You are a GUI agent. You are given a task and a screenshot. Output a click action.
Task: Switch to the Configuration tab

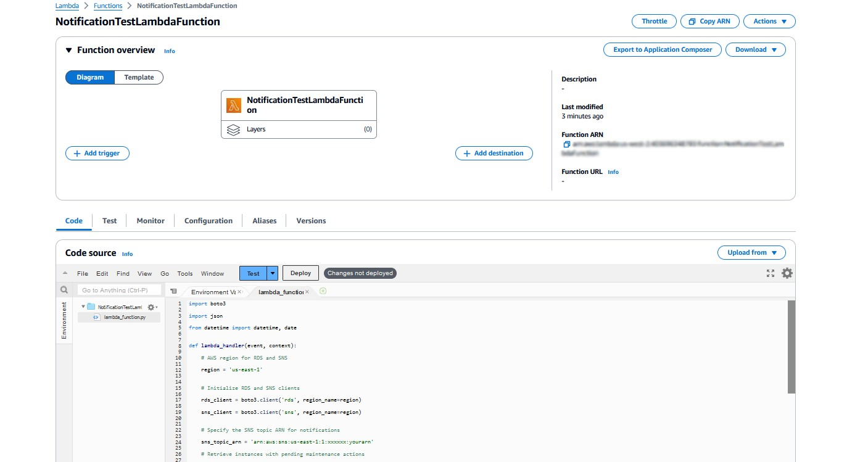click(209, 221)
